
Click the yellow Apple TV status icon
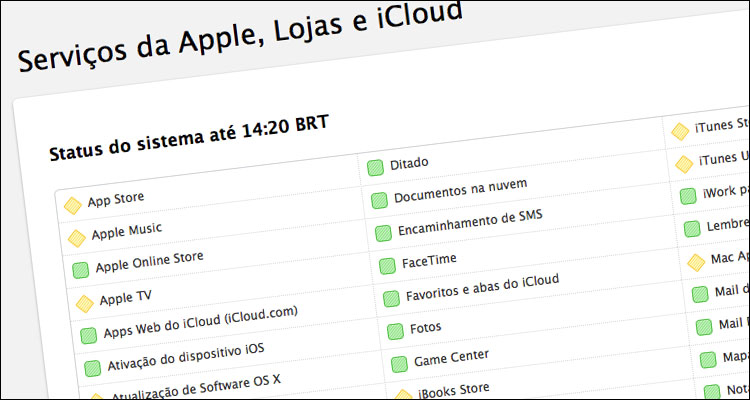(85, 304)
